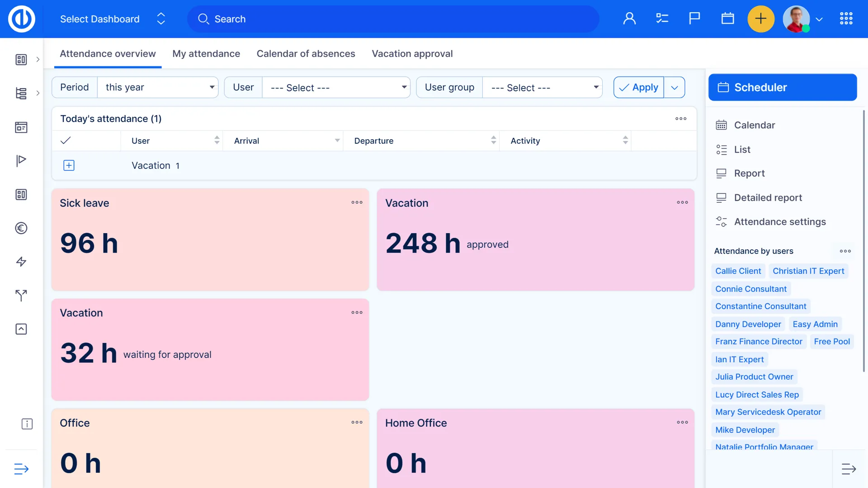Screen dimensions: 868x488
Task: Toggle the select-all checkmark in attendance table
Action: pos(66,141)
